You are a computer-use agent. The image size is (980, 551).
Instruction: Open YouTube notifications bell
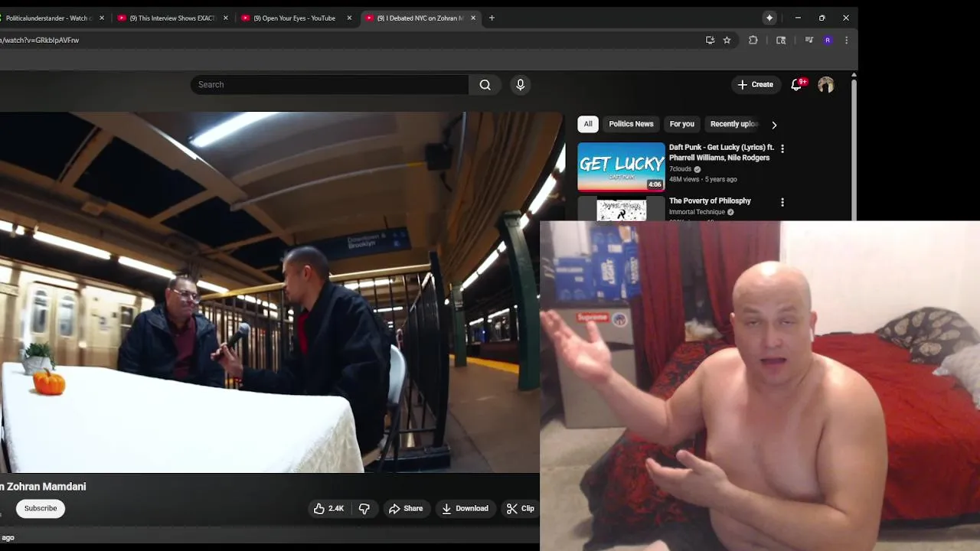click(796, 85)
